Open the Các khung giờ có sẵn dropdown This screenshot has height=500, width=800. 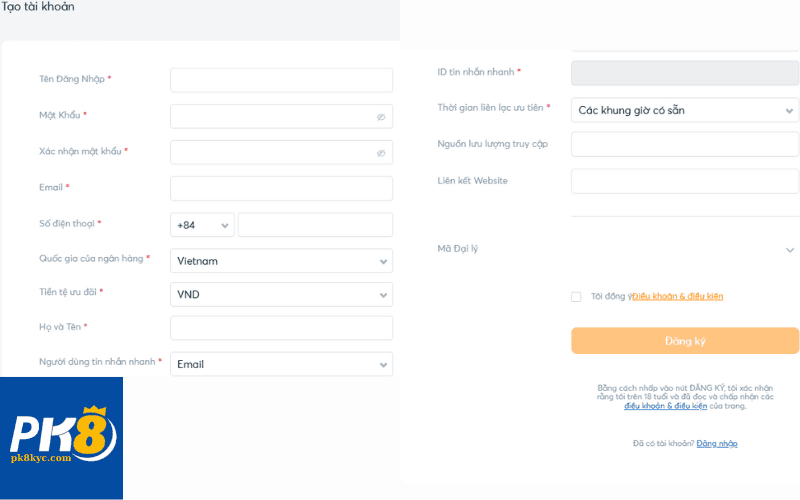685,110
